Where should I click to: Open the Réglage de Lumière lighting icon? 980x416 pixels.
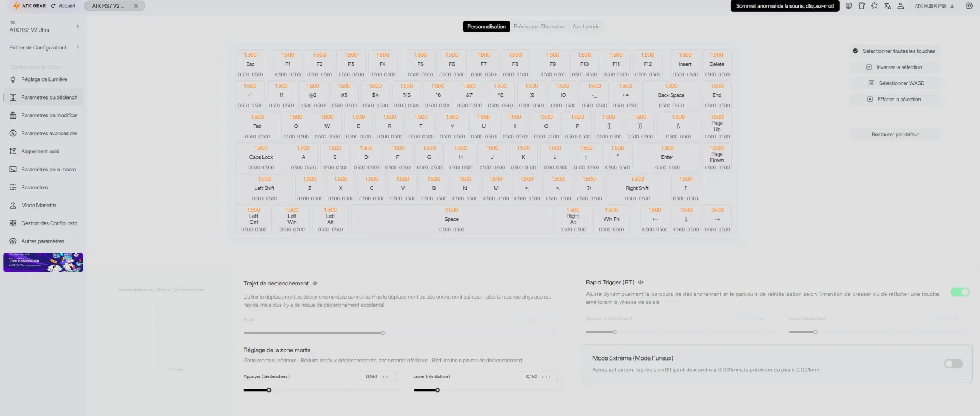13,79
